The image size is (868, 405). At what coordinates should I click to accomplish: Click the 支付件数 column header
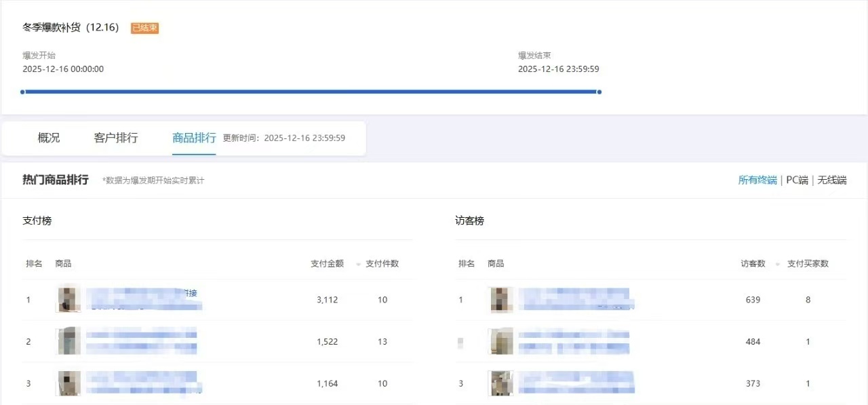point(382,263)
